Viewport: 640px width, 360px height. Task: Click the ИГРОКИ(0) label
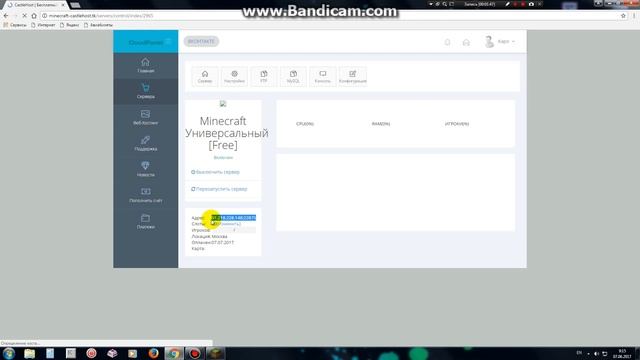(457, 124)
